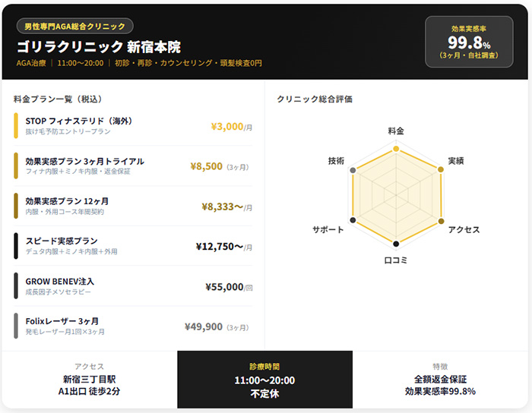532x413 pixels.
Task: Open the 診療時間 tab
Action: [x=264, y=380]
